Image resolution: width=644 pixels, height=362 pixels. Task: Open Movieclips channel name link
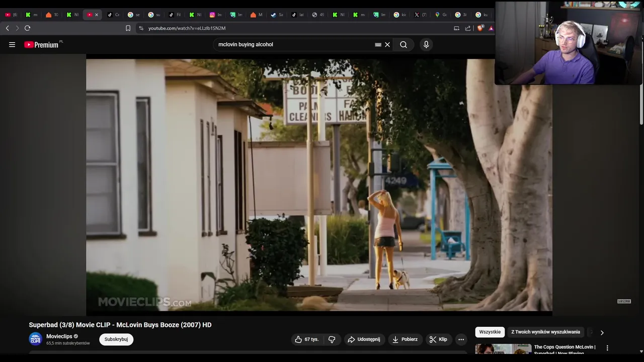coord(59,336)
